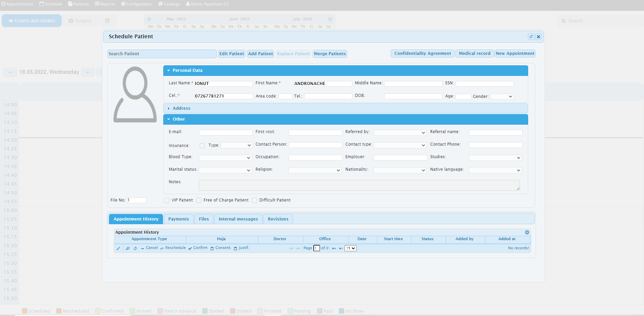Click the E-mail input field

click(226, 133)
